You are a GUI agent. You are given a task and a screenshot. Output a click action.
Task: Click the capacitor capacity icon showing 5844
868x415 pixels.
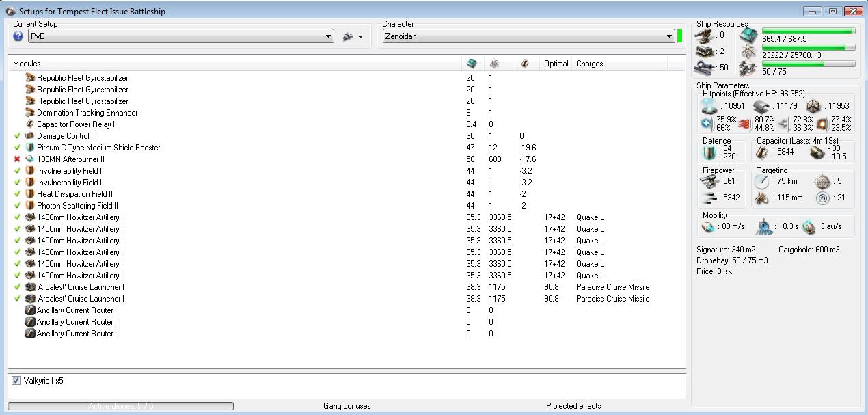click(x=763, y=152)
